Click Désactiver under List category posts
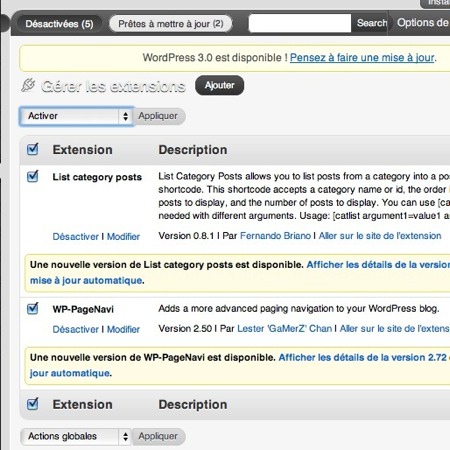 [76, 237]
